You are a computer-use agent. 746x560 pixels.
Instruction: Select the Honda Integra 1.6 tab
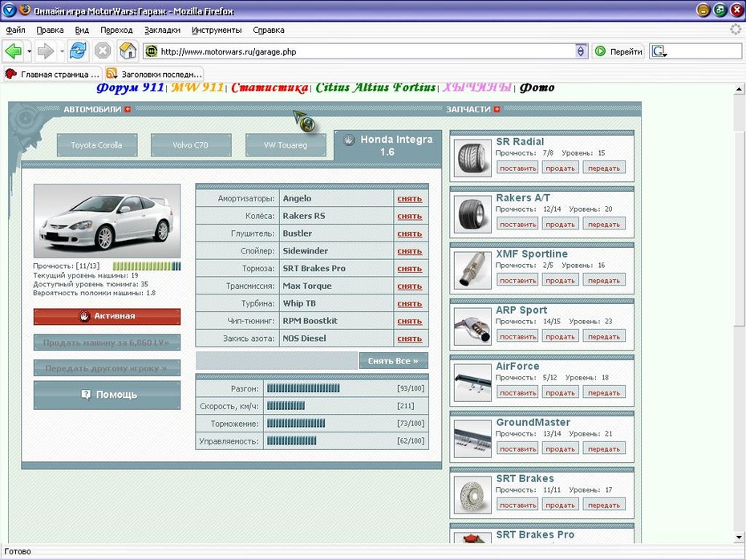pos(387,145)
